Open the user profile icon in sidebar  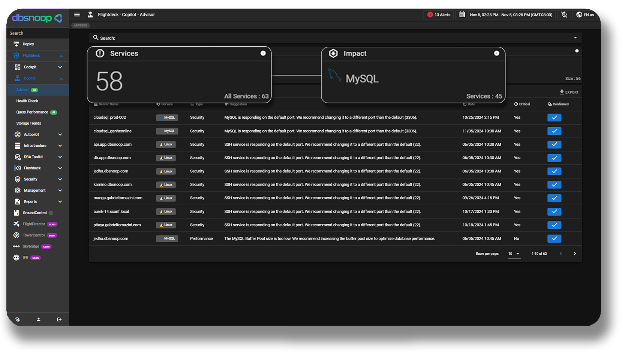38,319
